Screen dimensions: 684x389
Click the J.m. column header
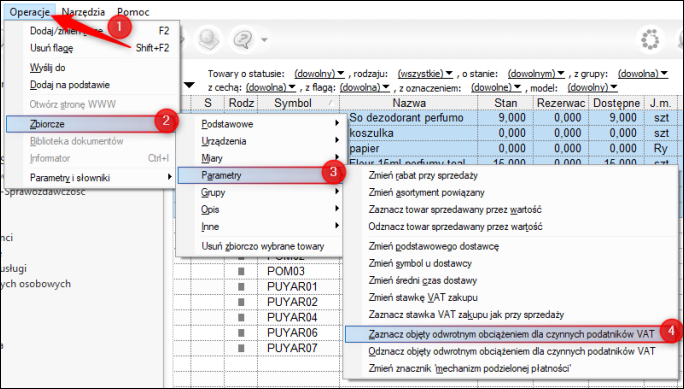pyautogui.click(x=660, y=103)
